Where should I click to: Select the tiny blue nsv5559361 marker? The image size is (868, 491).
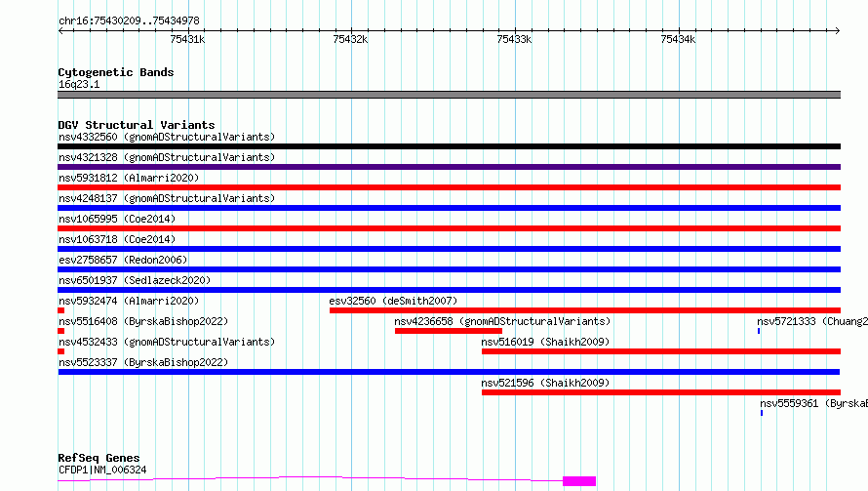point(762,413)
